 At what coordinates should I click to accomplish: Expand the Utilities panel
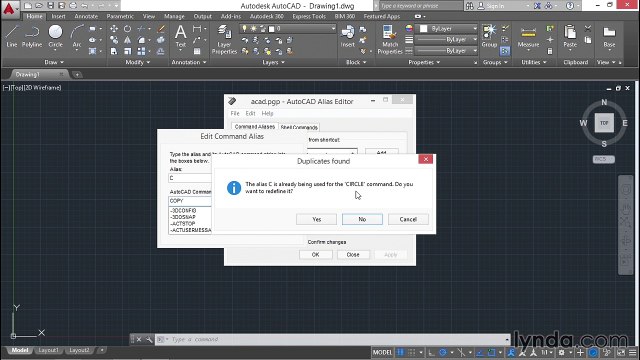point(533,62)
